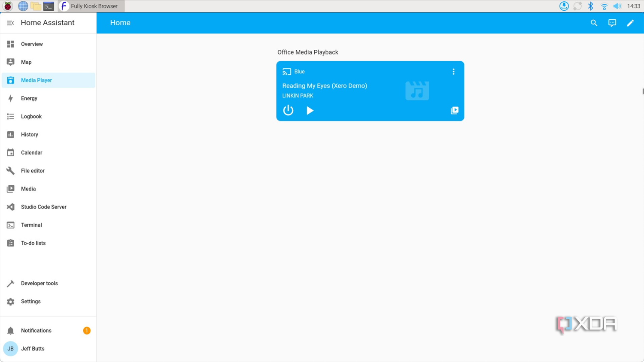Screen dimensions: 644x362
Task: Open the Calendar page
Action: pos(49,153)
